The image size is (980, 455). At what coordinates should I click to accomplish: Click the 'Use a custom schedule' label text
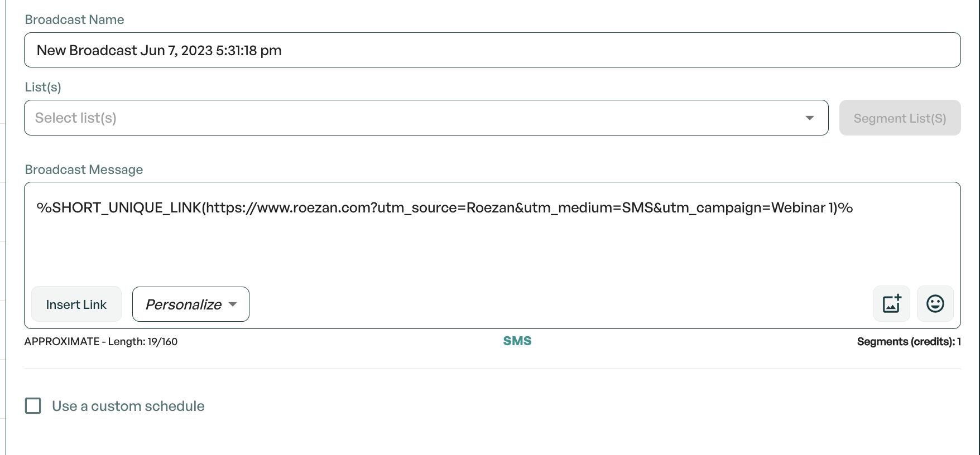[x=128, y=406]
